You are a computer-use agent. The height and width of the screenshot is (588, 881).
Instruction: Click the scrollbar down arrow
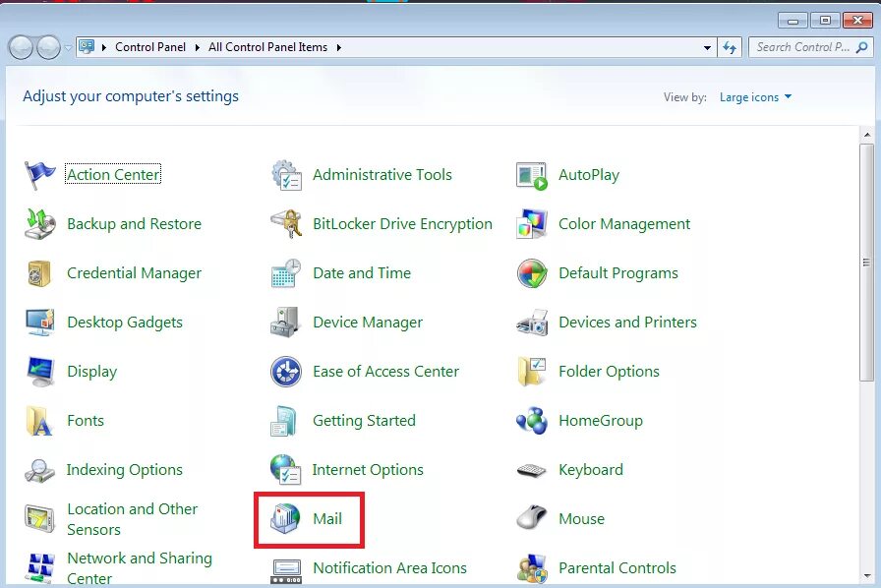pos(867,576)
